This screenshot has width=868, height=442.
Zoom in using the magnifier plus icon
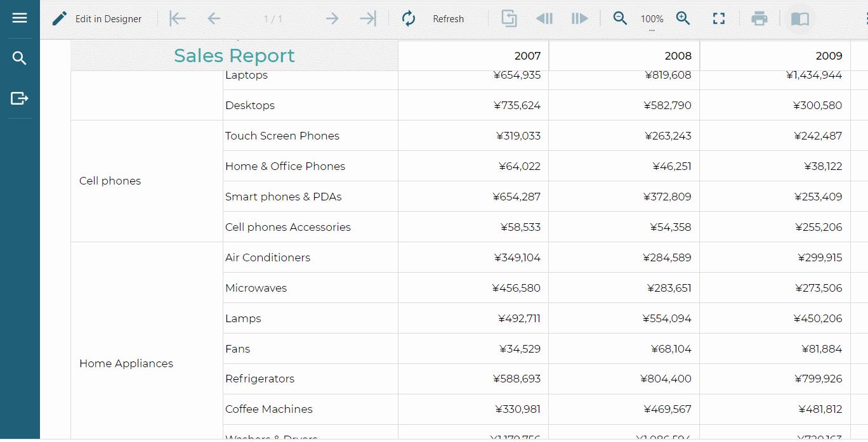click(x=683, y=18)
